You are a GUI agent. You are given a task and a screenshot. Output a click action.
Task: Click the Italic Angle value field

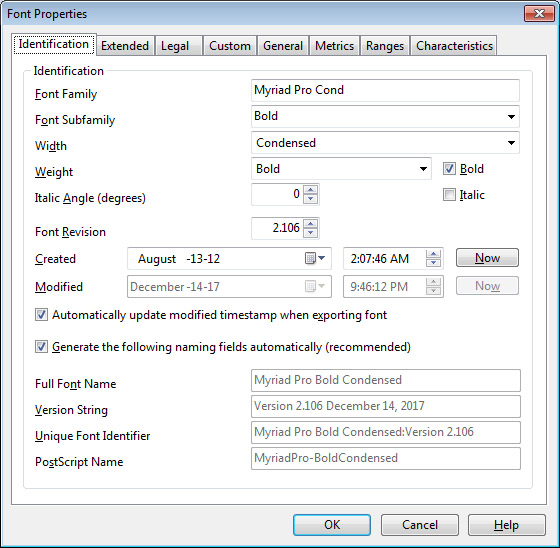[277, 194]
